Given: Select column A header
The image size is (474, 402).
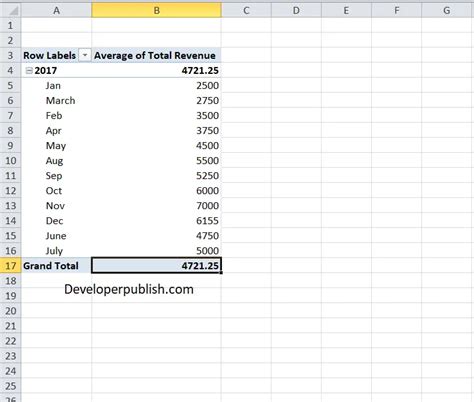Looking at the screenshot, I should 57,10.
